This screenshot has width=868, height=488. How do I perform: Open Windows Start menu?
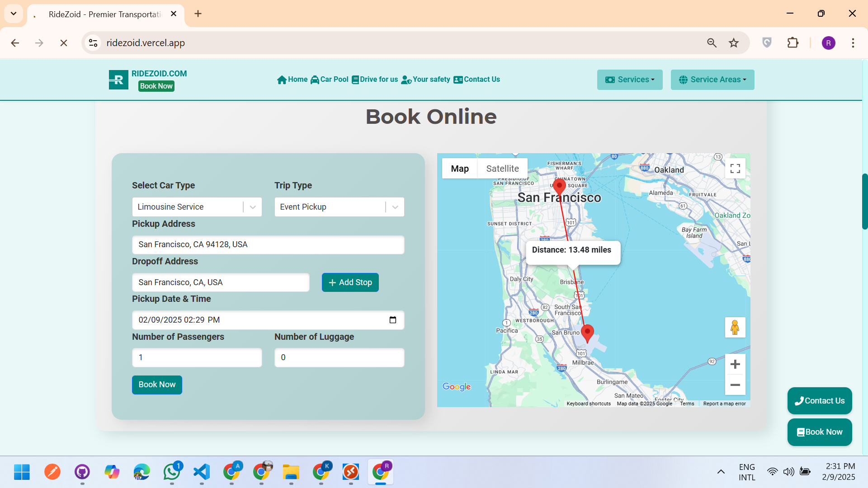22,472
